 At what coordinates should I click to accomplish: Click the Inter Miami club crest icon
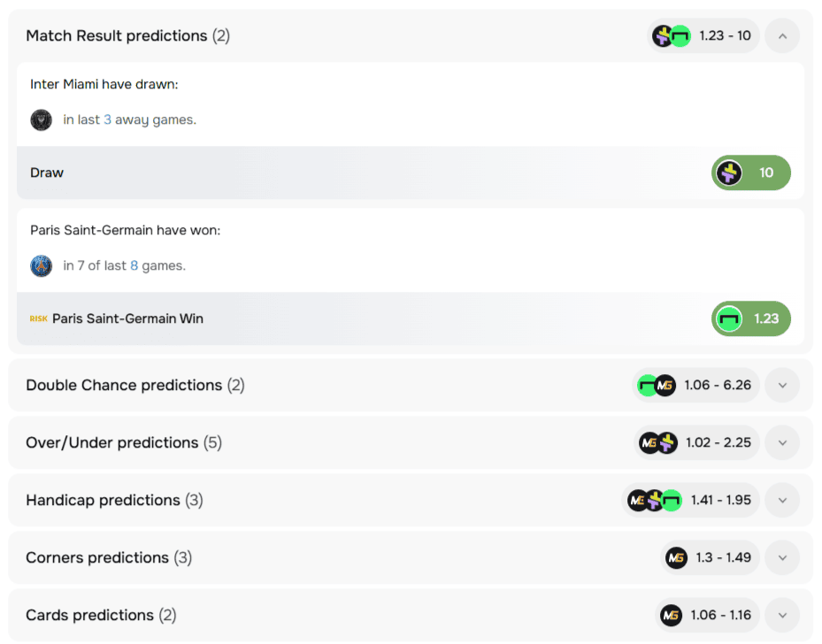pos(42,119)
